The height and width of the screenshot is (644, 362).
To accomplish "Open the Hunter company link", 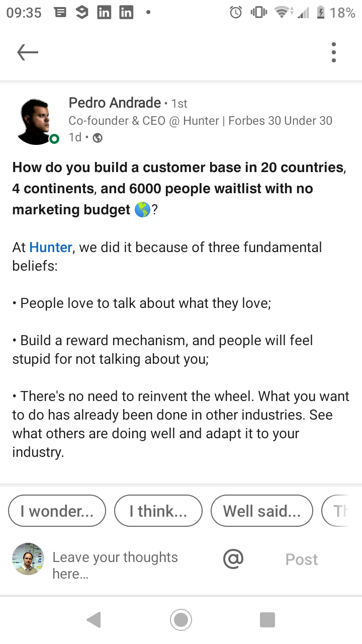I will click(x=50, y=248).
